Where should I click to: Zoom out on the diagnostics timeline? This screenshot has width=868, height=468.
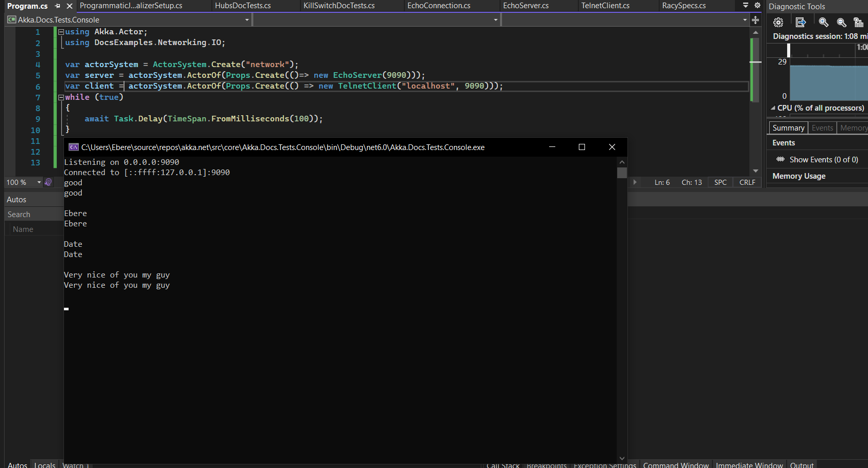841,23
